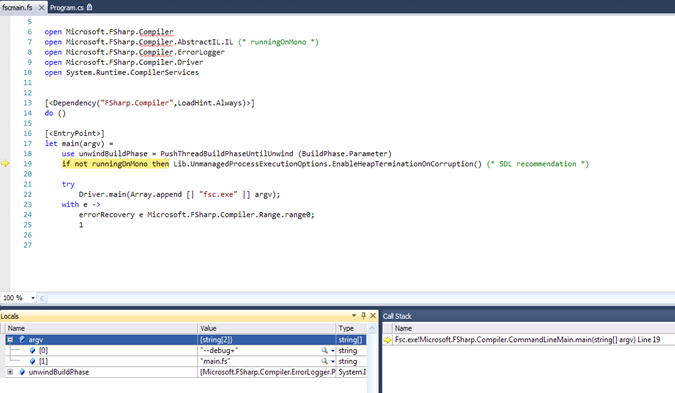Click the yellow current-statement arrow at line 19
The width and height of the screenshot is (675, 393).
(5, 164)
